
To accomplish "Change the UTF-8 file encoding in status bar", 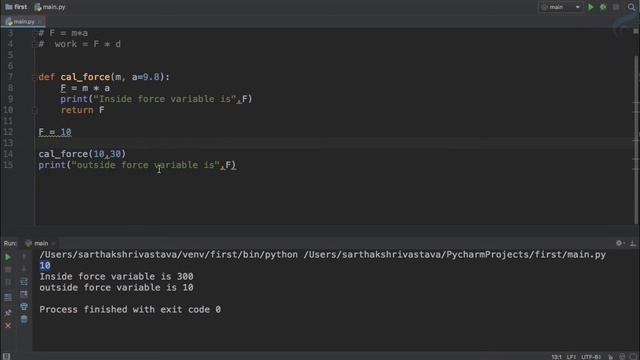I will coord(591,357).
